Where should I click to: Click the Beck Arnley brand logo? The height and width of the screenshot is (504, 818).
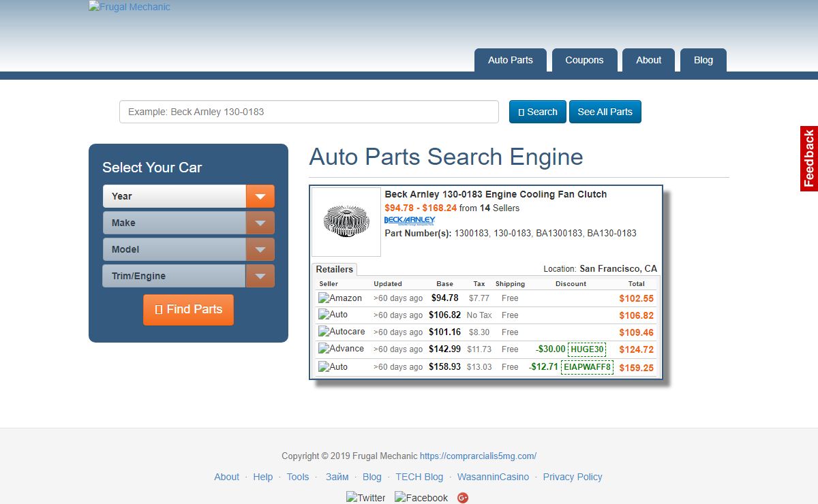[410, 221]
